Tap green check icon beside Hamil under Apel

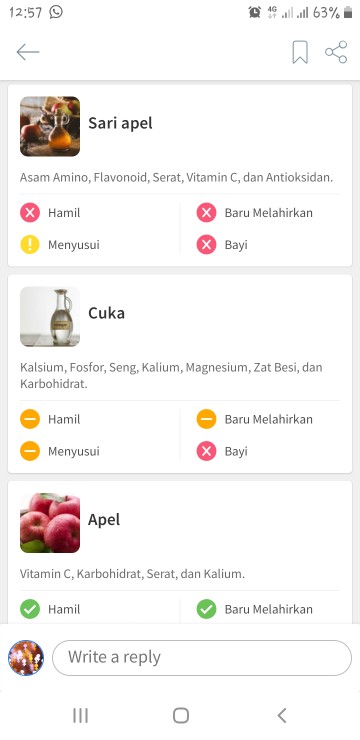point(30,609)
